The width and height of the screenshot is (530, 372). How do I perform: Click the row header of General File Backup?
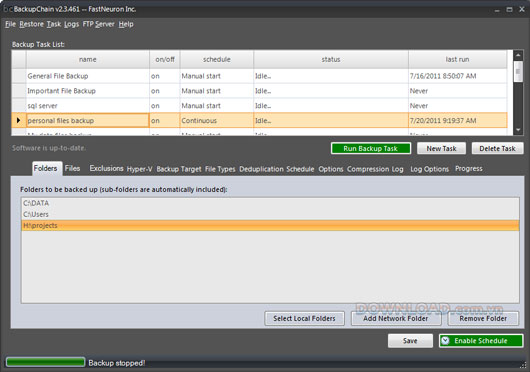[x=19, y=76]
